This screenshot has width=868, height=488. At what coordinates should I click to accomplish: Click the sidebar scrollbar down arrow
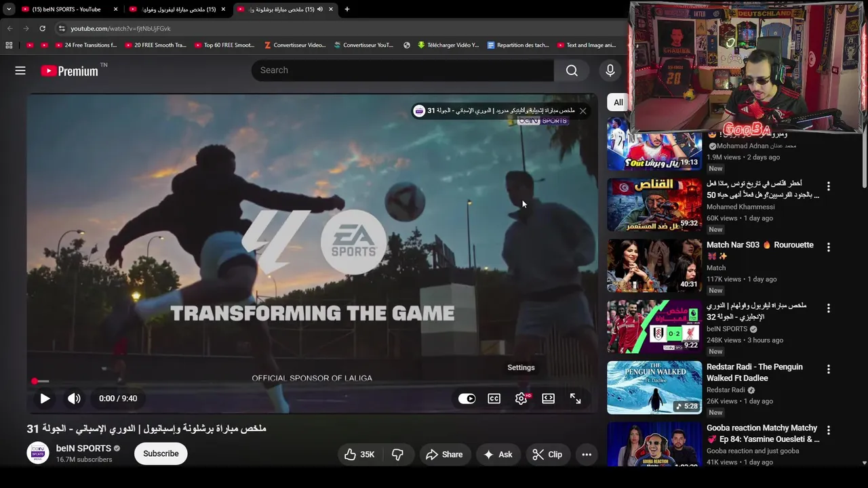[864, 462]
